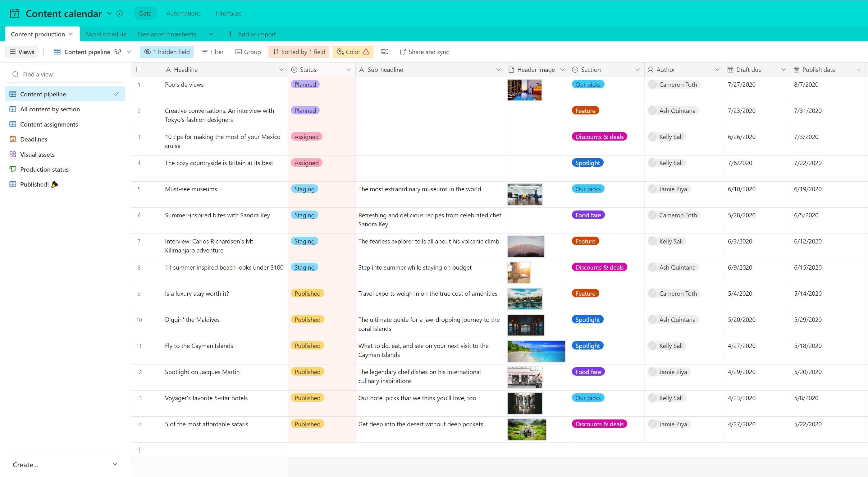Open the Sub-headline column dropdown arrow
868x477 pixels.
pos(498,69)
